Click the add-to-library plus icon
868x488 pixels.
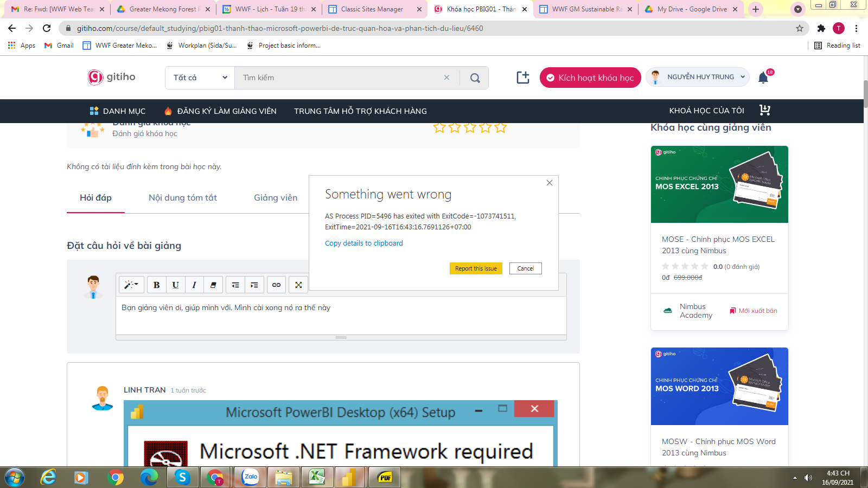point(523,78)
